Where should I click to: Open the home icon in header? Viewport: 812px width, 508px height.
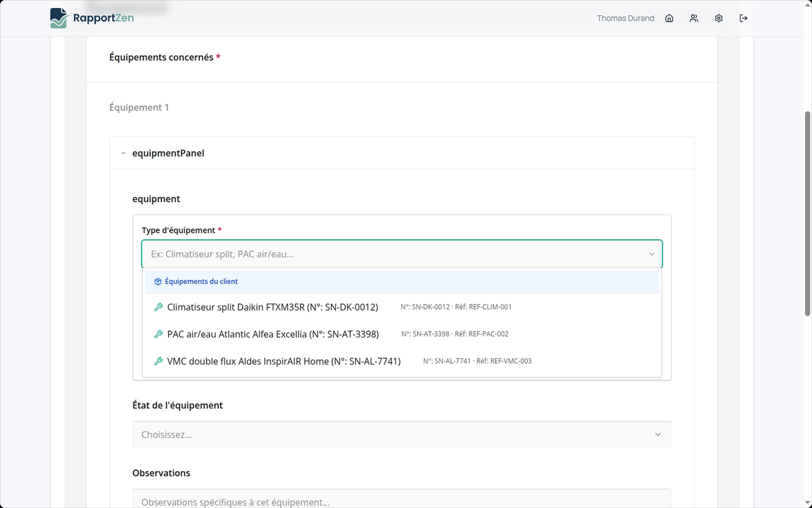pyautogui.click(x=669, y=18)
